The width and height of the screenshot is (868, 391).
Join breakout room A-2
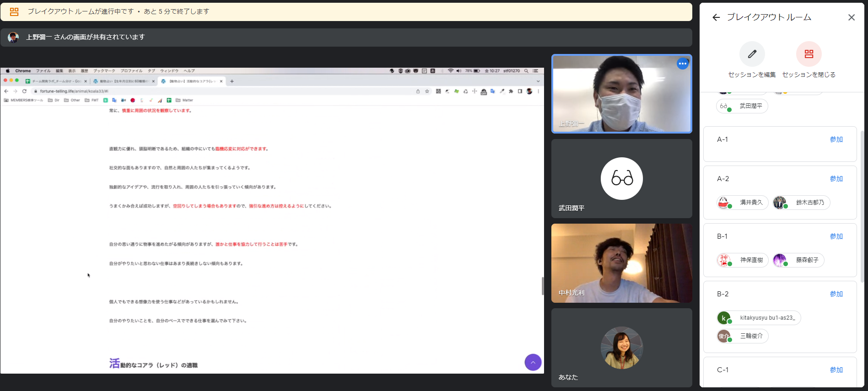click(836, 179)
